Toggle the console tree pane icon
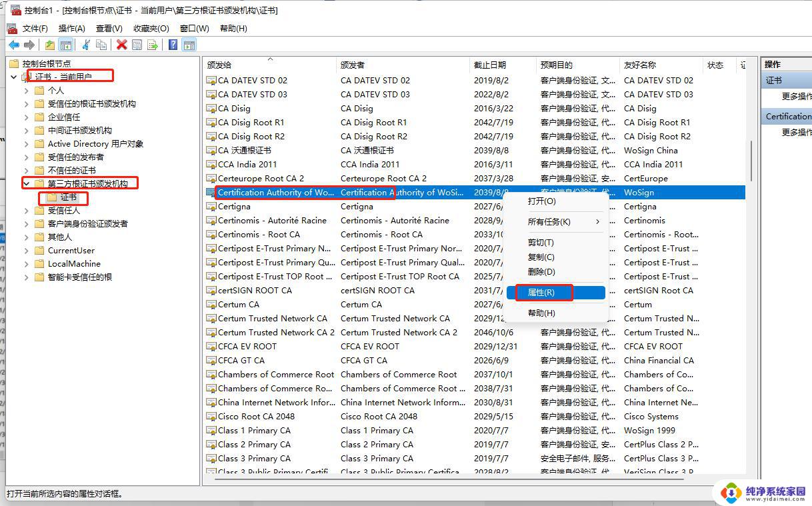This screenshot has height=506, width=812. click(x=65, y=45)
